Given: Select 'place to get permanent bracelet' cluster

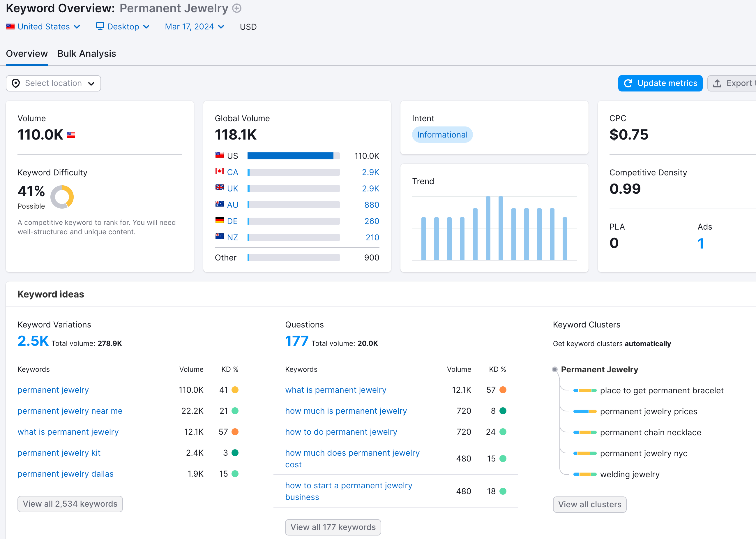Looking at the screenshot, I should (x=661, y=391).
